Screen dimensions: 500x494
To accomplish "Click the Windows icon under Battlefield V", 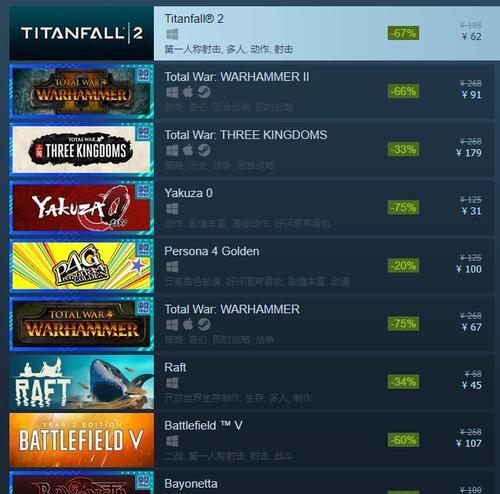I will pos(172,441).
